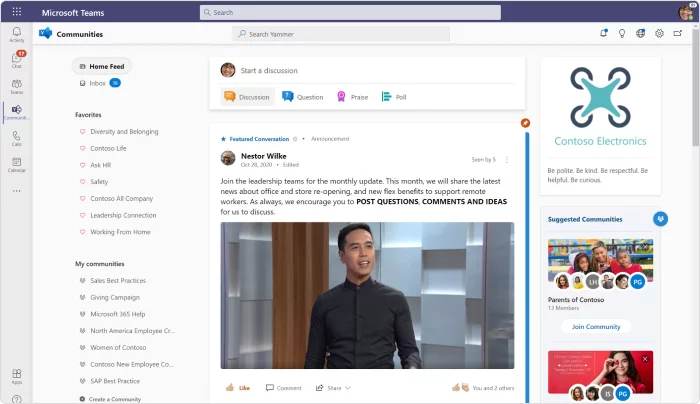Open Teams in the left rail
The width and height of the screenshot is (700, 404).
tap(17, 86)
